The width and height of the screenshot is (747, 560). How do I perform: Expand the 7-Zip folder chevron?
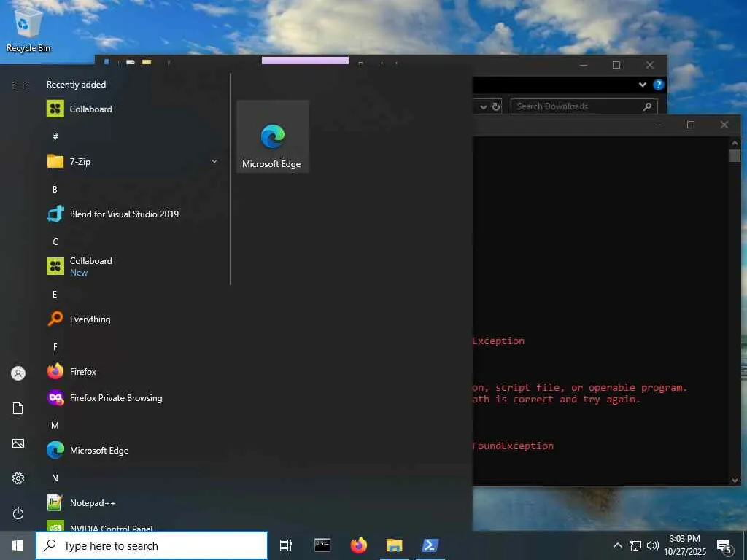coord(214,161)
